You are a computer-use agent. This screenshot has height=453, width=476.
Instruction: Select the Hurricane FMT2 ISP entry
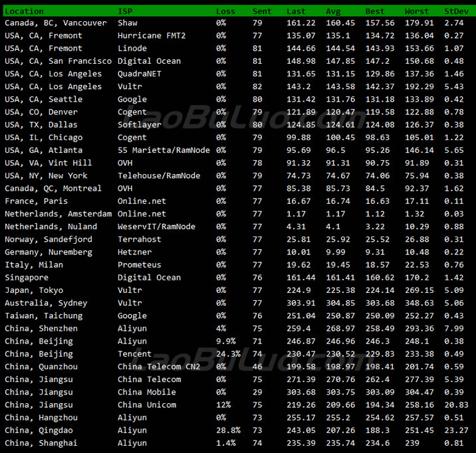pyautogui.click(x=152, y=36)
